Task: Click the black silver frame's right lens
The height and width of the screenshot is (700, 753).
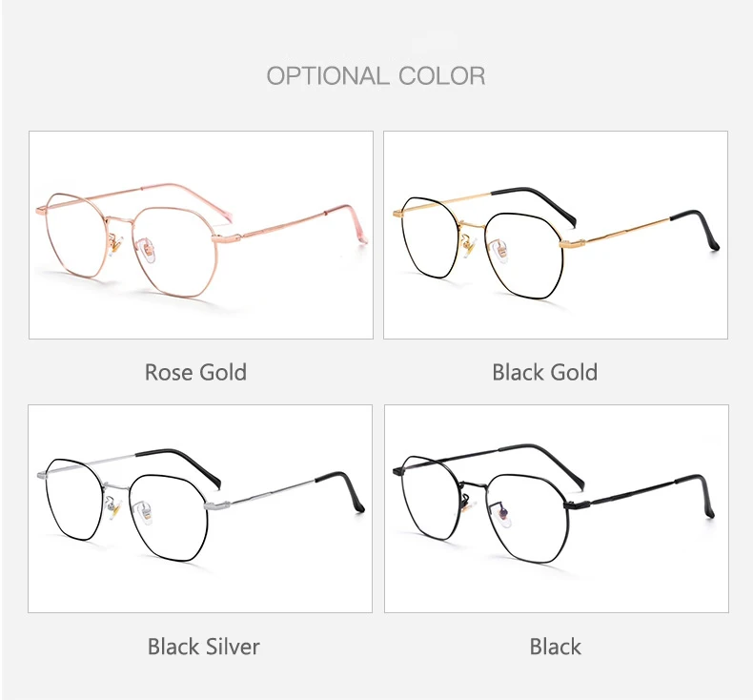Action: point(169,518)
